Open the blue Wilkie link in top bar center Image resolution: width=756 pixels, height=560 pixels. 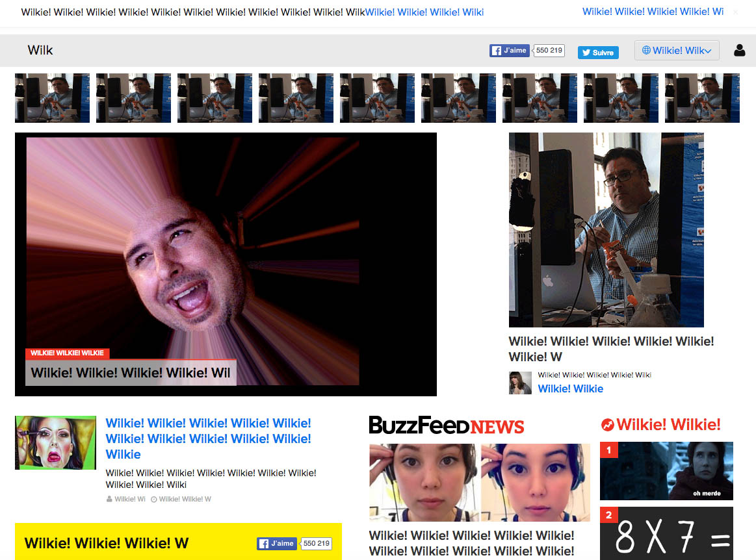pyautogui.click(x=424, y=12)
